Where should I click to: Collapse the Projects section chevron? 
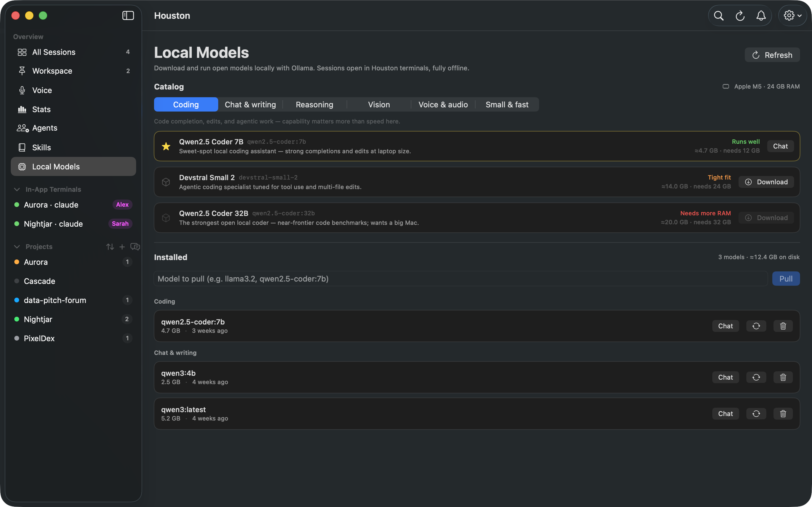tap(17, 247)
